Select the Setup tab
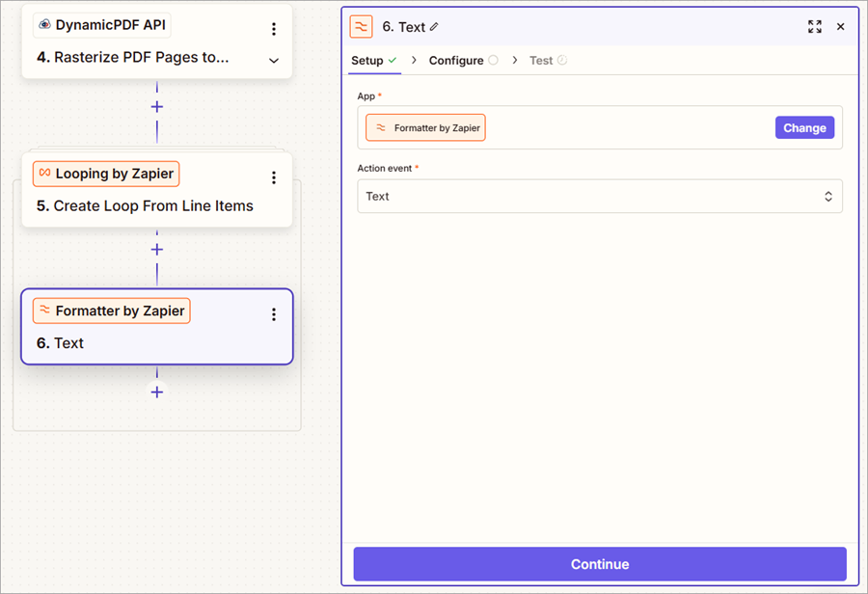This screenshot has height=594, width=868. (367, 60)
